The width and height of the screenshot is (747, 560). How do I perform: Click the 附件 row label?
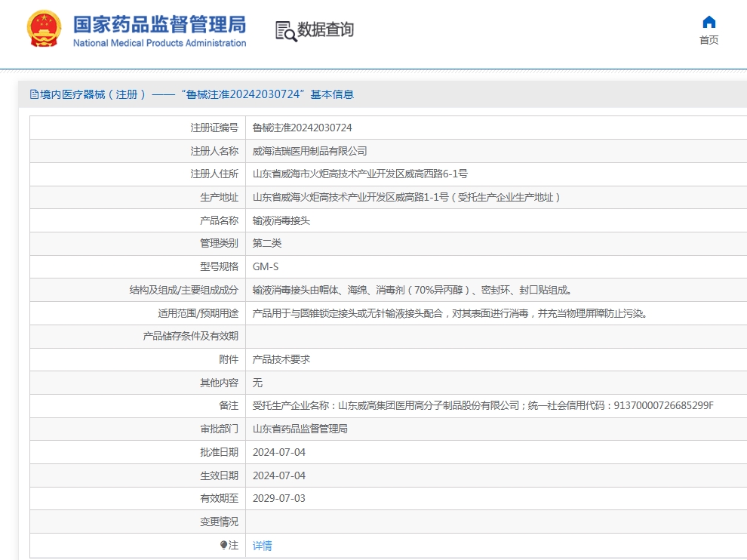coord(229,359)
